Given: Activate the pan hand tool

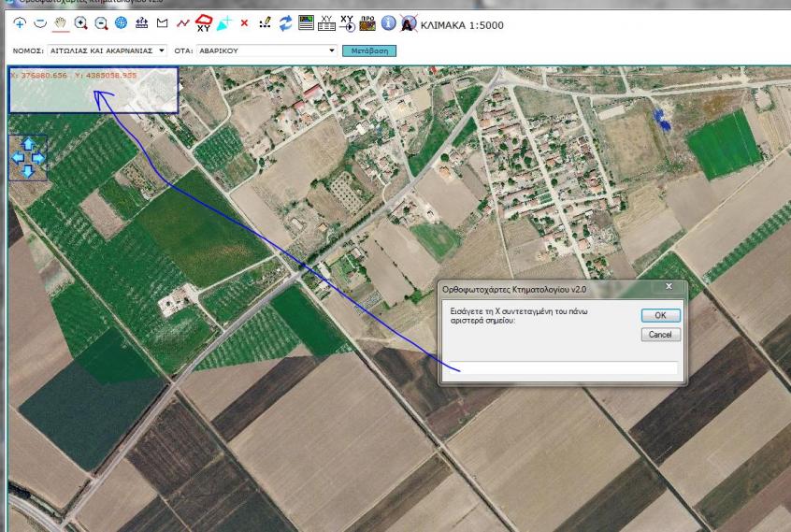Looking at the screenshot, I should point(61,22).
